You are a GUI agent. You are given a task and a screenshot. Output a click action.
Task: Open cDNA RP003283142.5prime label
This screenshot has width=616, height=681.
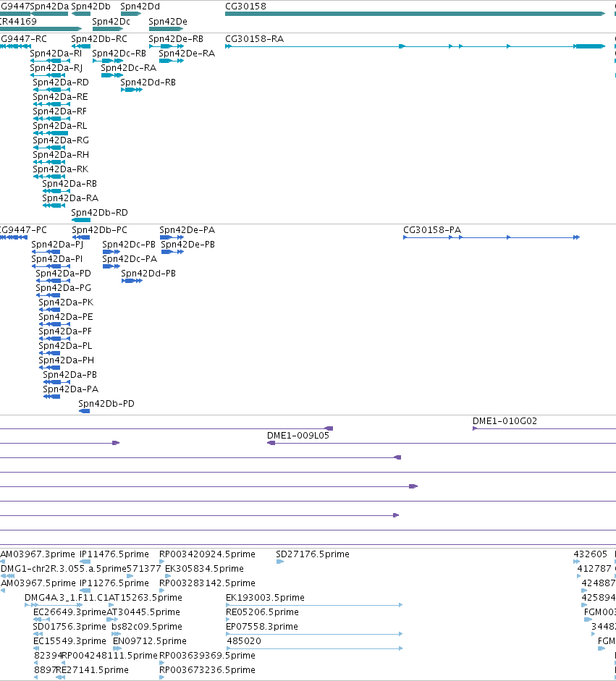click(x=207, y=583)
